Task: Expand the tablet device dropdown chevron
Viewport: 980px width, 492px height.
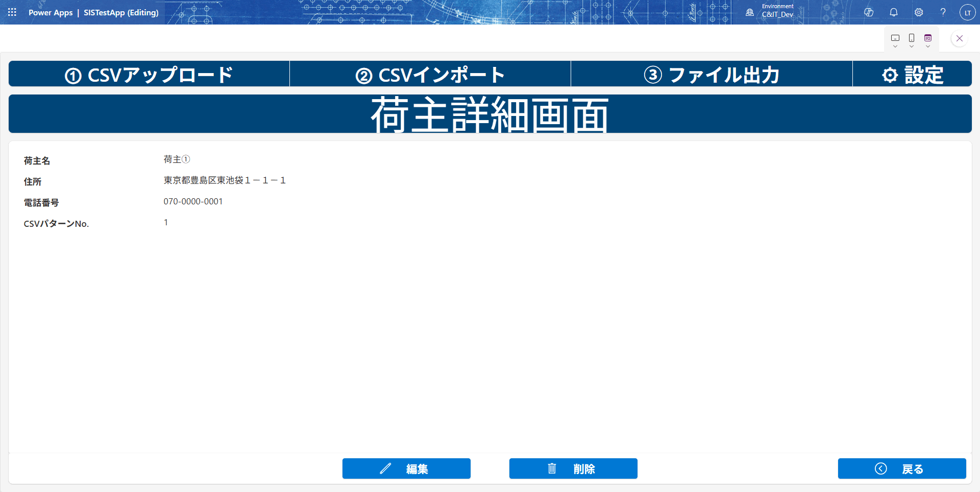Action: (x=895, y=46)
